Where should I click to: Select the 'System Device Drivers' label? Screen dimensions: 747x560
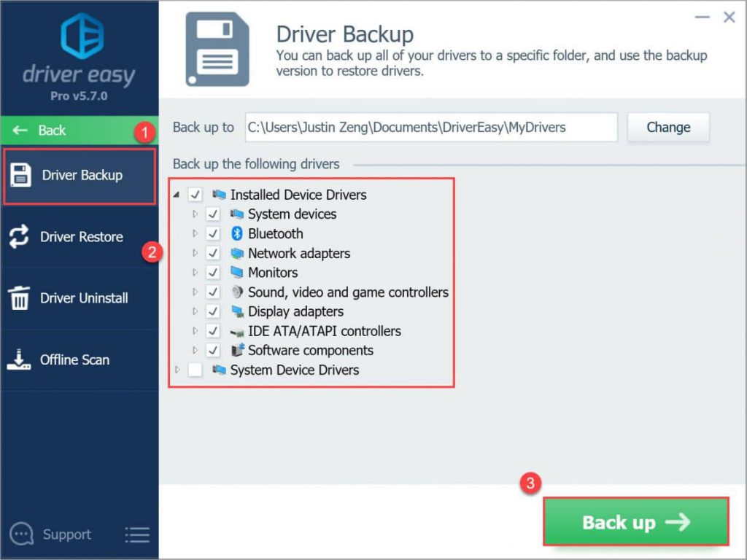[295, 370]
